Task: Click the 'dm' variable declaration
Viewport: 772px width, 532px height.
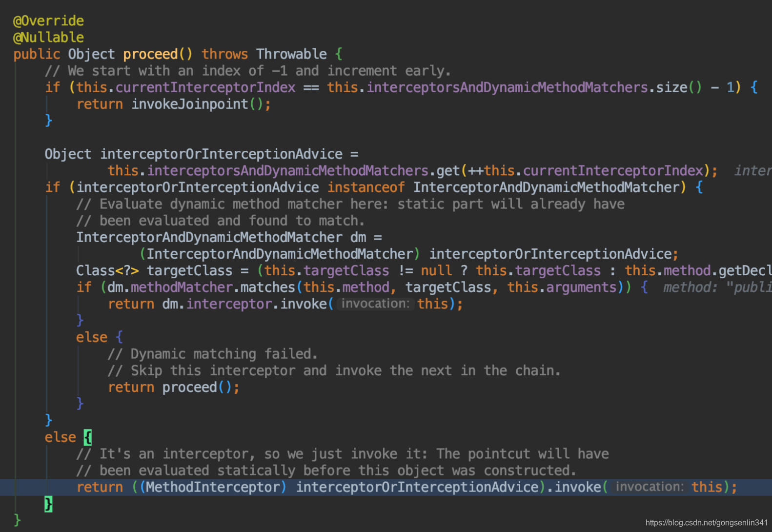Action: pos(358,238)
